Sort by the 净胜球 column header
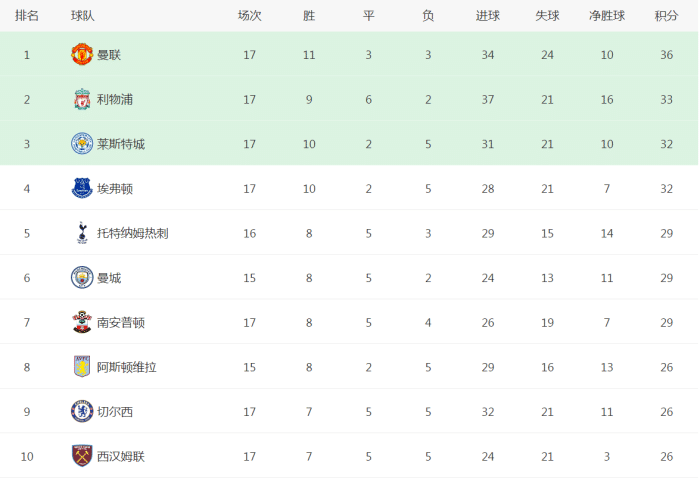Screen dimensions: 700x482 (607, 16)
